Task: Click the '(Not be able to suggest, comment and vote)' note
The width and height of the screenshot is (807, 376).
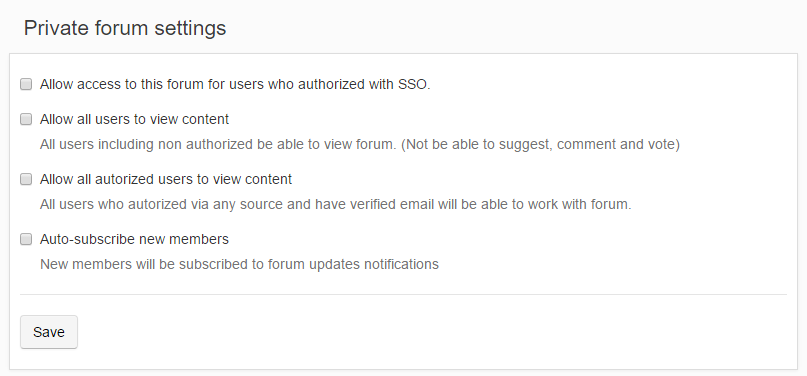Action: point(540,145)
